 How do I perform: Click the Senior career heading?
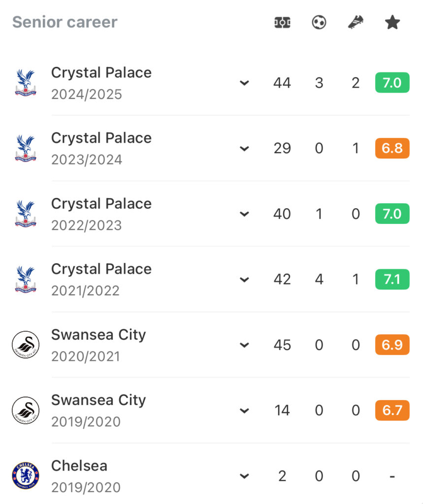pos(65,22)
